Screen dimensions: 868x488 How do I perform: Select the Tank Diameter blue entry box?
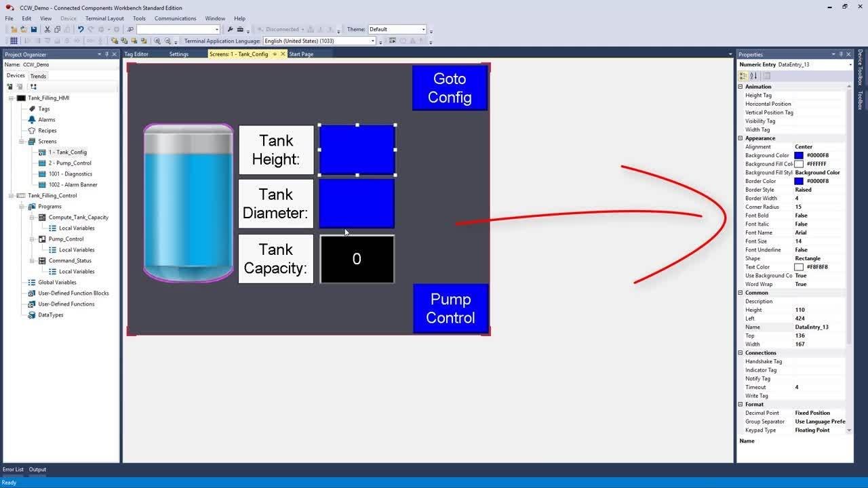point(357,203)
